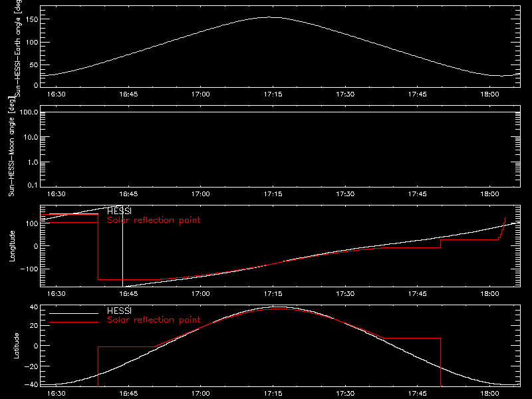Click the 150 tick on Earth angle plot
Viewport: 532px width, 399px height.
tap(33, 19)
